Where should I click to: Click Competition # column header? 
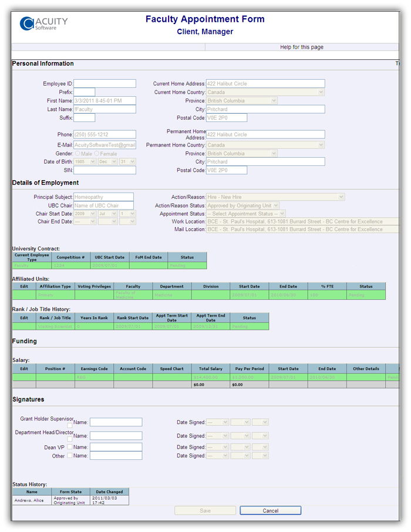(70, 257)
